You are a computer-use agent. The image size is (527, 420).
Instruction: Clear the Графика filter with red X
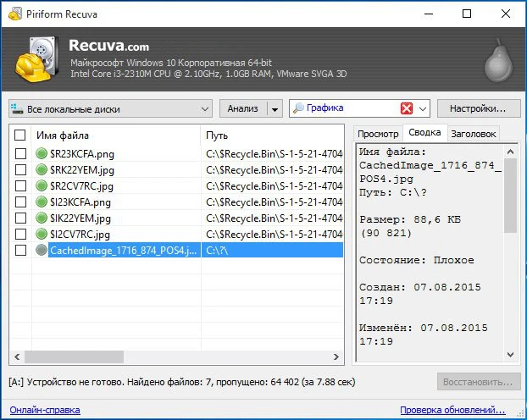click(406, 109)
